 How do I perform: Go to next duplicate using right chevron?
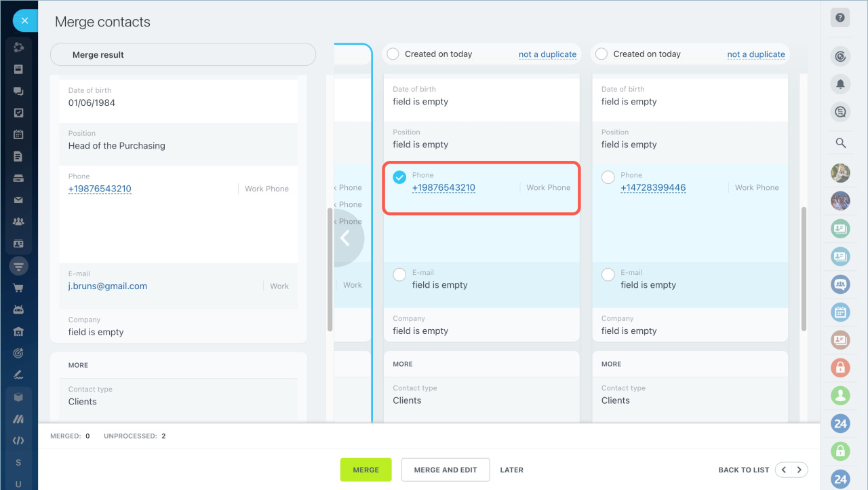(800, 470)
